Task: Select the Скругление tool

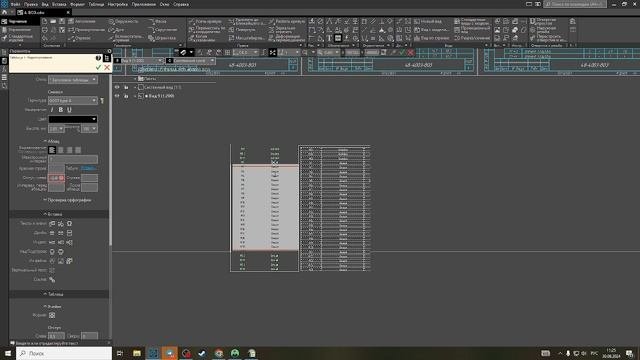Action: tap(163, 30)
